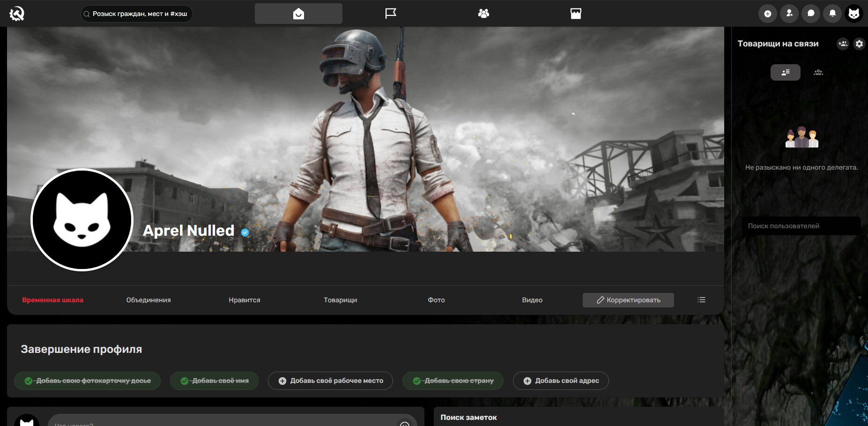Open the marketplace store icon
Image resolution: width=868 pixels, height=426 pixels.
point(576,14)
